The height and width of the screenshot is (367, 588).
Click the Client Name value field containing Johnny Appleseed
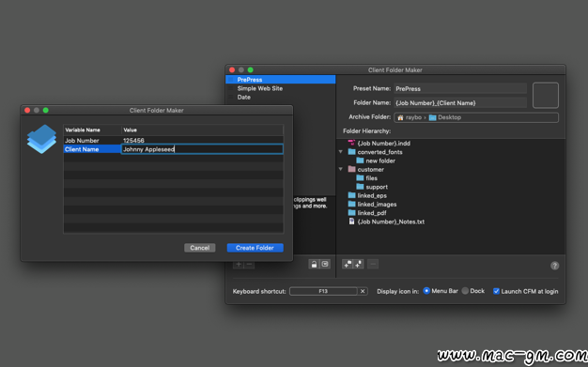[202, 149]
